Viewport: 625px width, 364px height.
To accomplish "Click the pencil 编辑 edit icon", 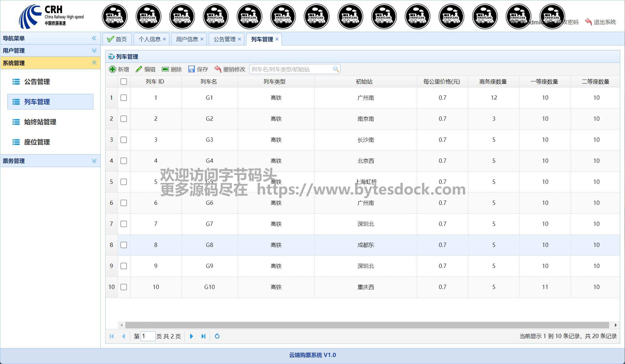I will [x=139, y=69].
